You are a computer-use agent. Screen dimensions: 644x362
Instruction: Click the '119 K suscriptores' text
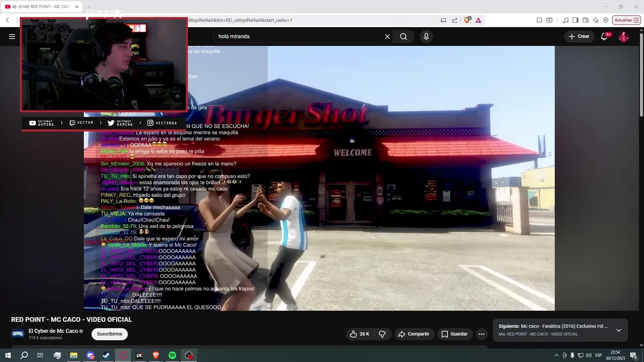coord(45,338)
